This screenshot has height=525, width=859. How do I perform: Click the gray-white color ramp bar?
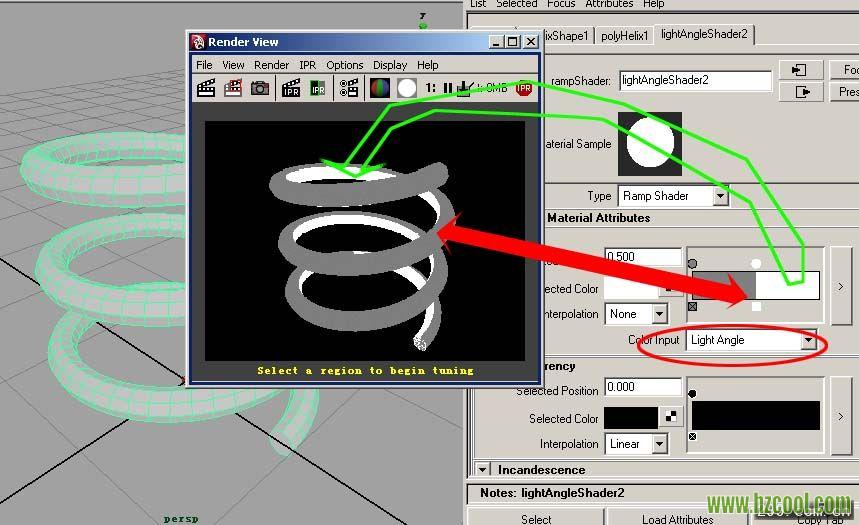(756, 286)
